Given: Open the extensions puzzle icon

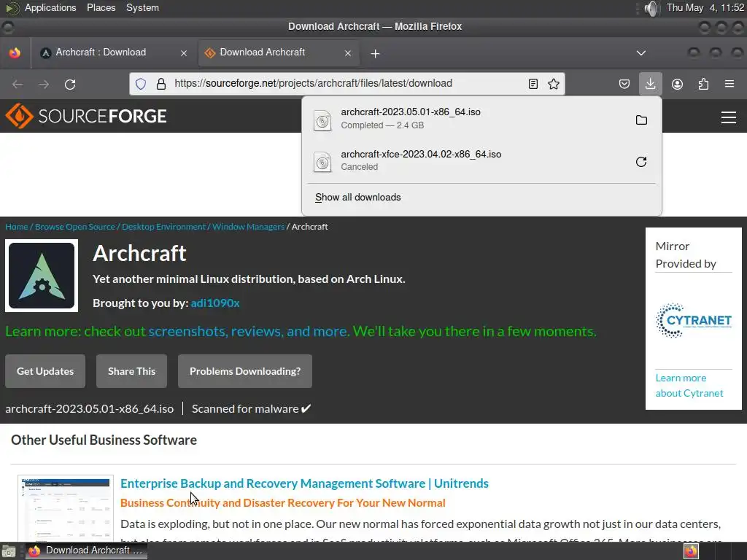Looking at the screenshot, I should pyautogui.click(x=703, y=85).
